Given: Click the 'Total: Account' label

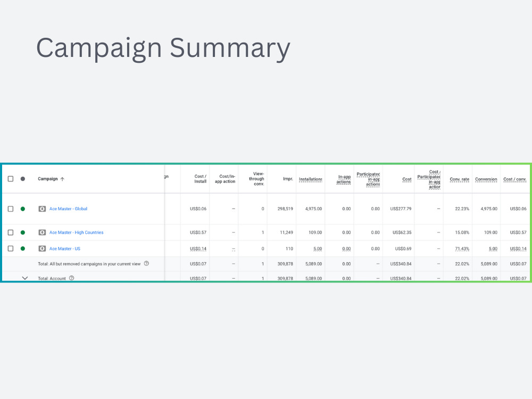Looking at the screenshot, I should 52,279.
